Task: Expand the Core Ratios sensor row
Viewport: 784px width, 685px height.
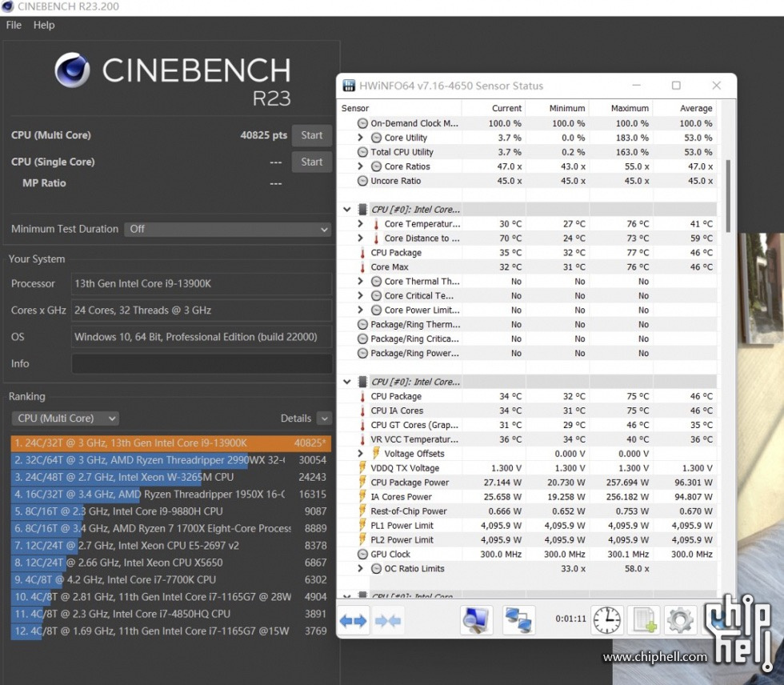Action: pos(360,166)
